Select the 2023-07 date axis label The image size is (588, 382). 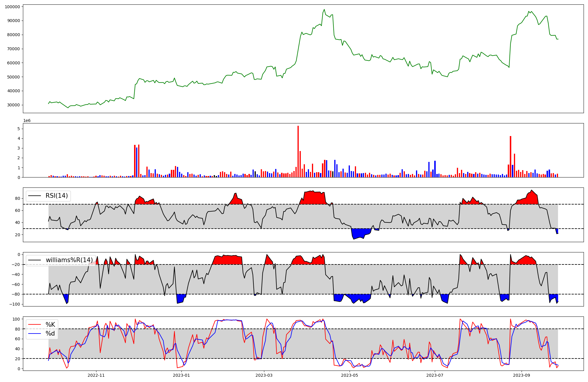435,375
